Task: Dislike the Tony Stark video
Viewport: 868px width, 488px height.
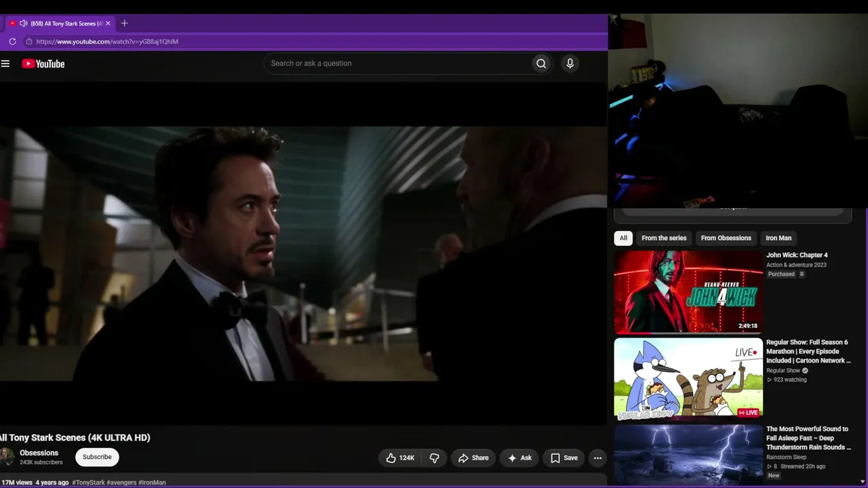Action: (435, 458)
